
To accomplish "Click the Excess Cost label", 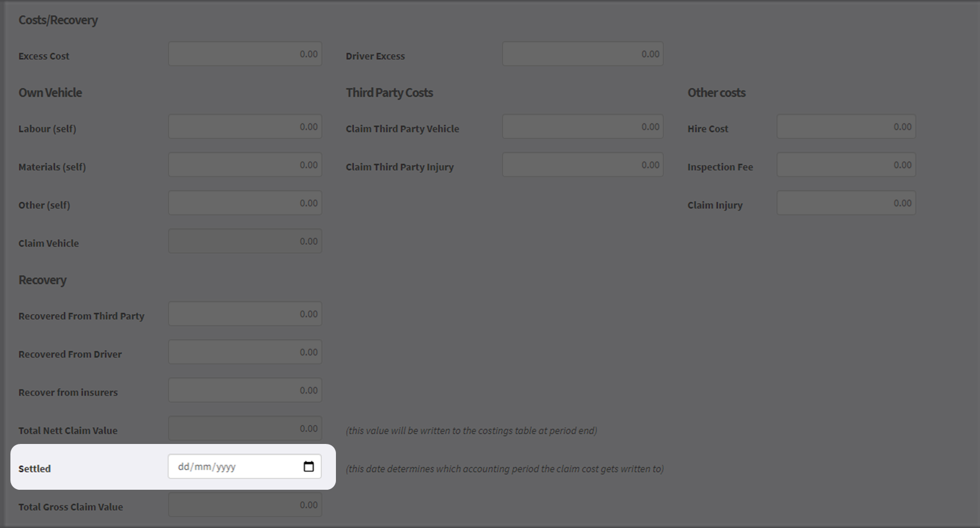I will (x=44, y=56).
